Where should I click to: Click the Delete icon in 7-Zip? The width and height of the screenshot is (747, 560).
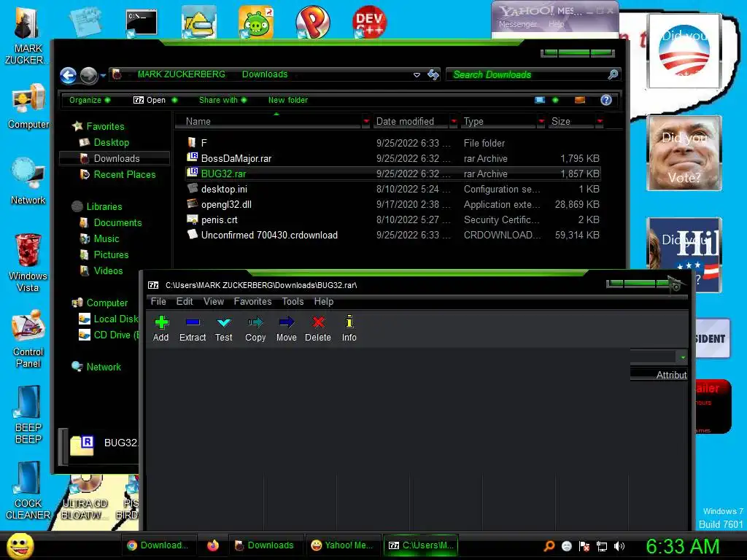click(318, 322)
